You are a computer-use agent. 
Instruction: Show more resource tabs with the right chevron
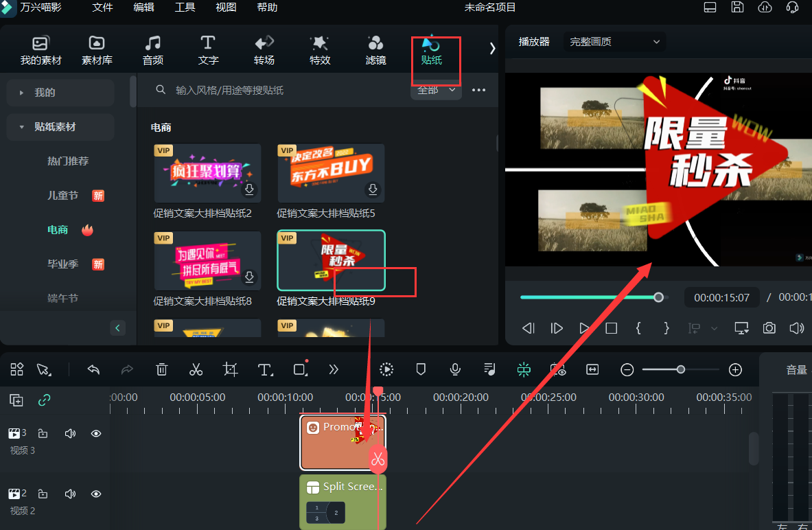coord(492,49)
